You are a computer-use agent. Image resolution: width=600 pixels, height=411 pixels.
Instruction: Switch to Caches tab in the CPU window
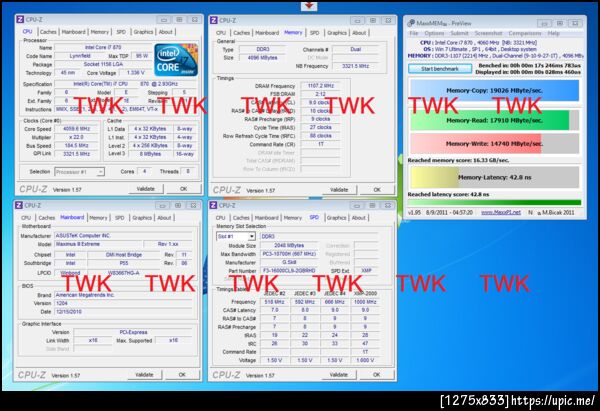click(x=48, y=32)
